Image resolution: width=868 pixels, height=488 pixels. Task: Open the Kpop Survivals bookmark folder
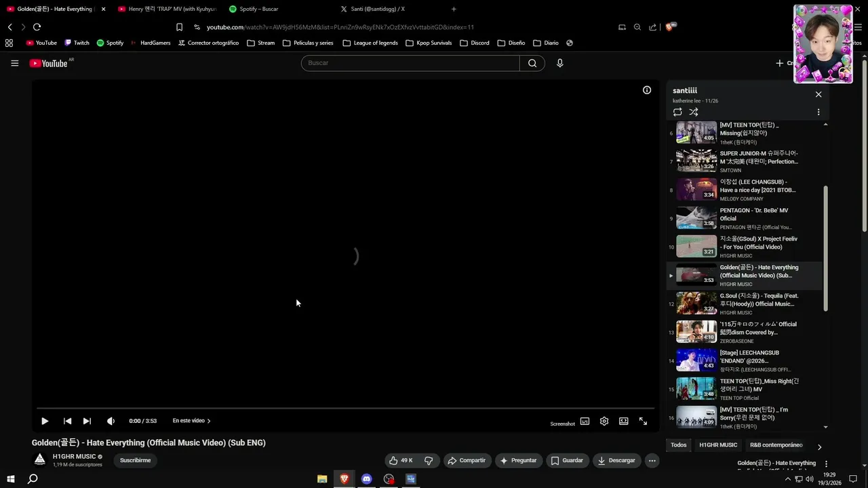429,43
